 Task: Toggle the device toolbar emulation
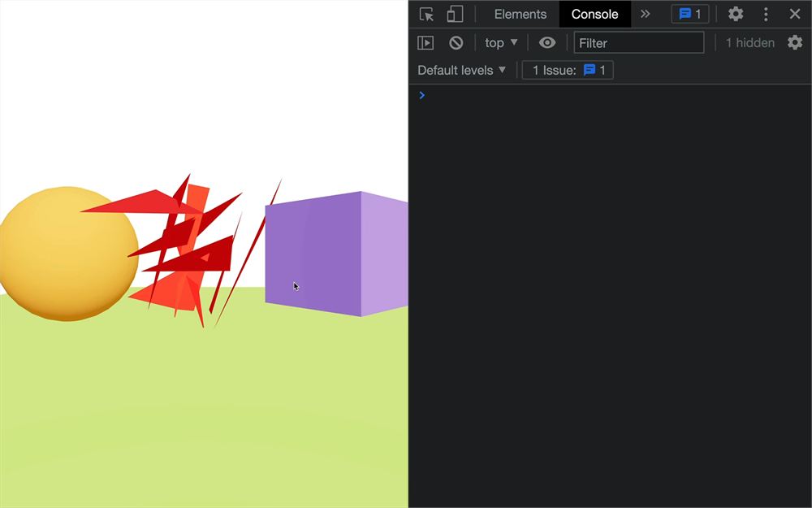[x=454, y=14]
